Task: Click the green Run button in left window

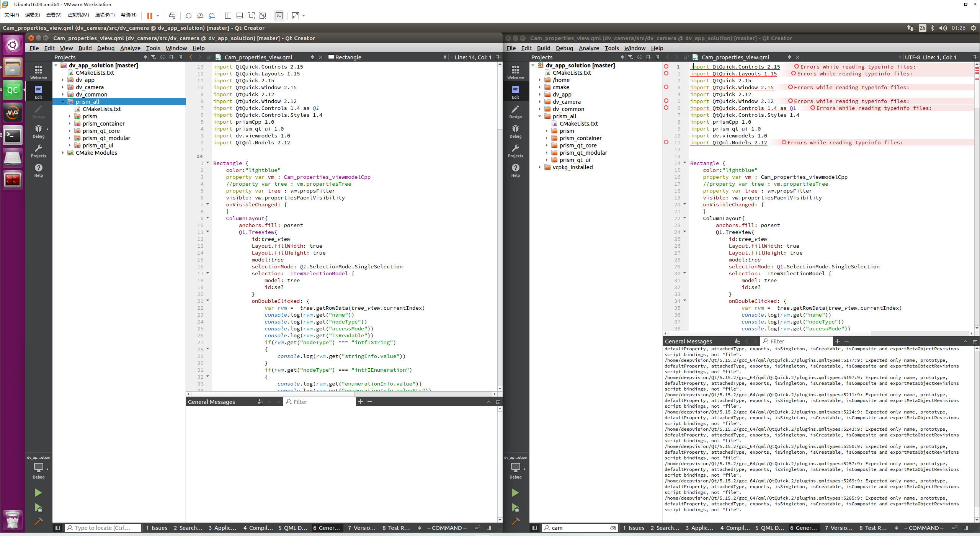Action: pyautogui.click(x=38, y=492)
